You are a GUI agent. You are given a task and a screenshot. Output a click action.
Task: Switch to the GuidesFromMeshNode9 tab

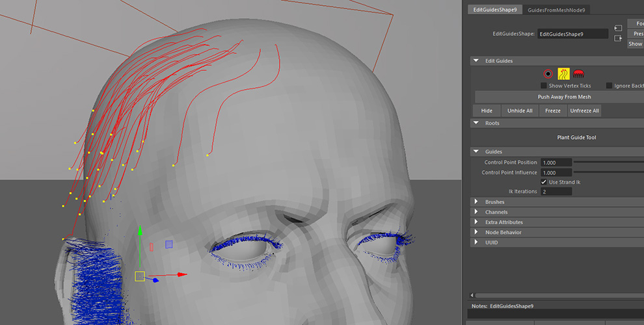[556, 10]
